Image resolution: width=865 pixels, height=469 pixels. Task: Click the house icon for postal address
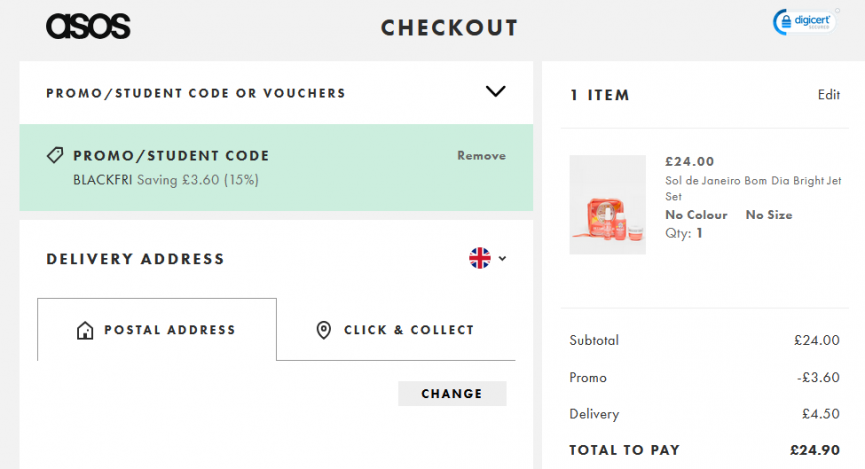click(85, 330)
